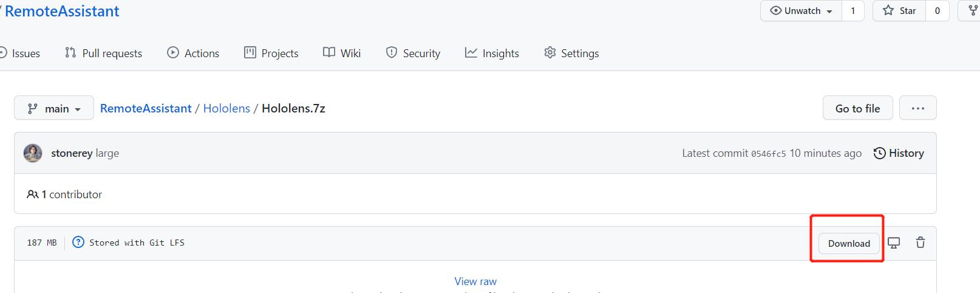
Task: Download the Hololens.7z file
Action: click(x=849, y=243)
